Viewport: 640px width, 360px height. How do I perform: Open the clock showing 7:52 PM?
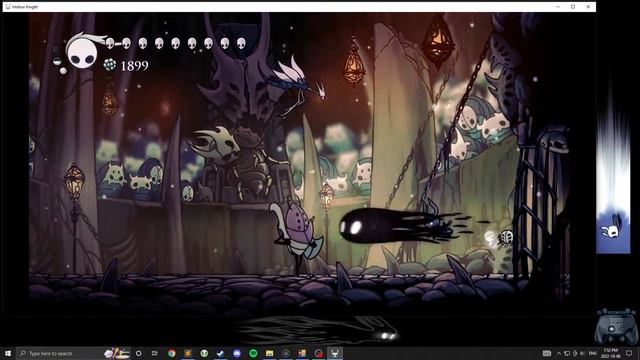611,353
